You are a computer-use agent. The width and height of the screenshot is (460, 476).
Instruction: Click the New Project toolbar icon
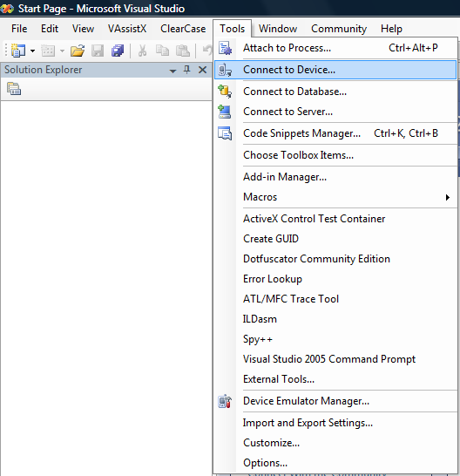click(18, 51)
